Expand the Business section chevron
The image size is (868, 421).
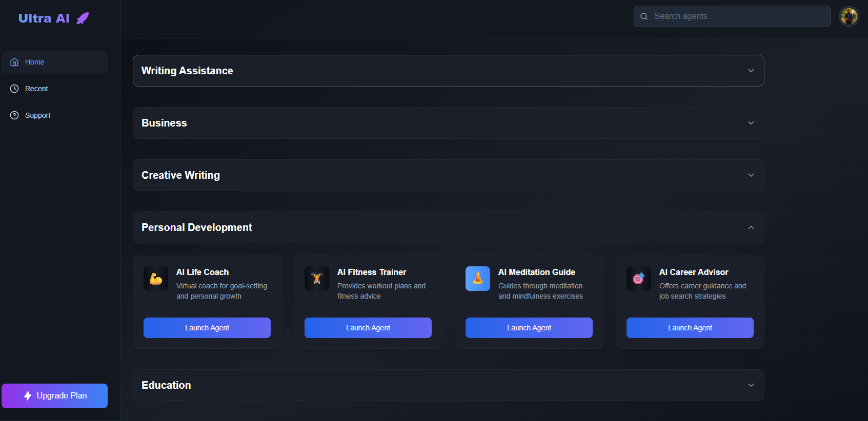pyautogui.click(x=751, y=123)
